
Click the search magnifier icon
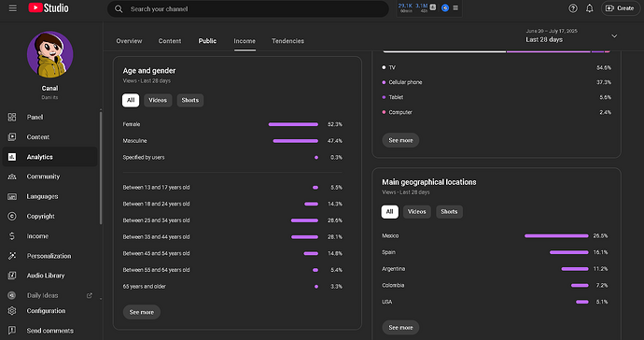click(119, 8)
